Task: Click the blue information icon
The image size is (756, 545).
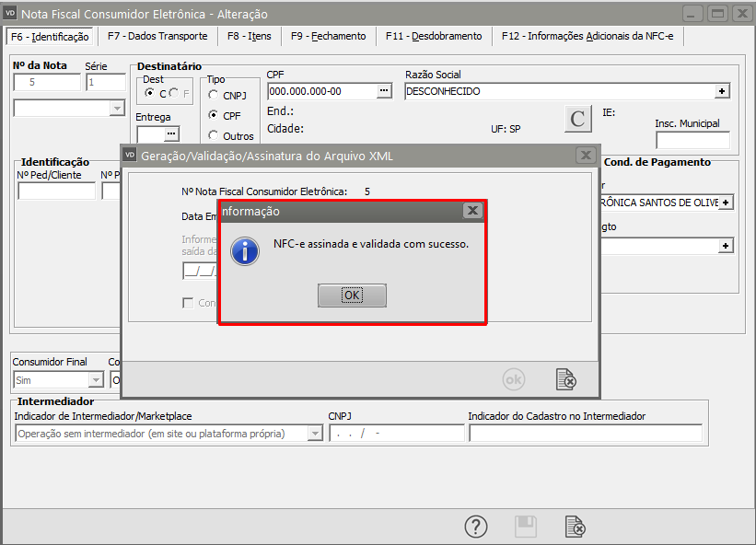Action: pyautogui.click(x=245, y=251)
